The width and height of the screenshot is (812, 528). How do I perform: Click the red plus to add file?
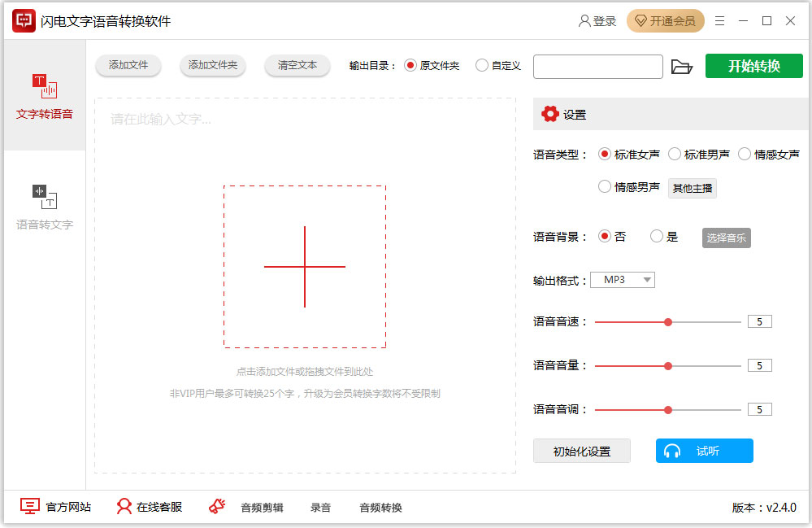305,267
